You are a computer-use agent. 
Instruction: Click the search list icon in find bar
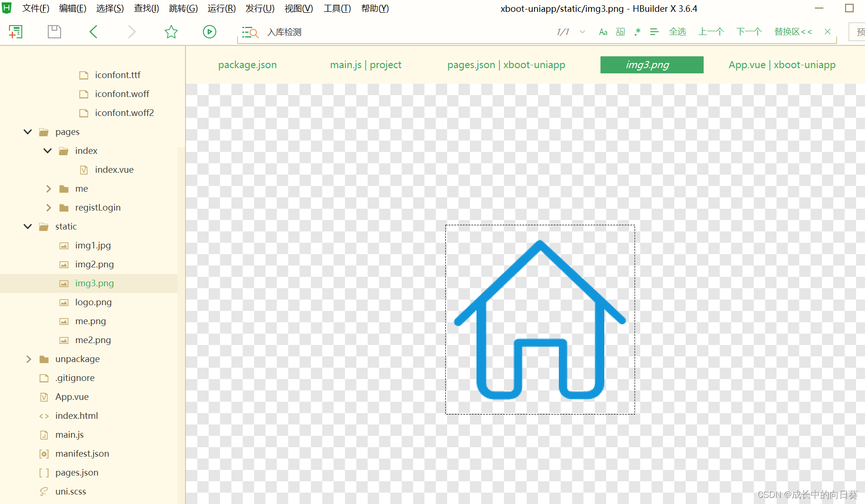tap(249, 32)
